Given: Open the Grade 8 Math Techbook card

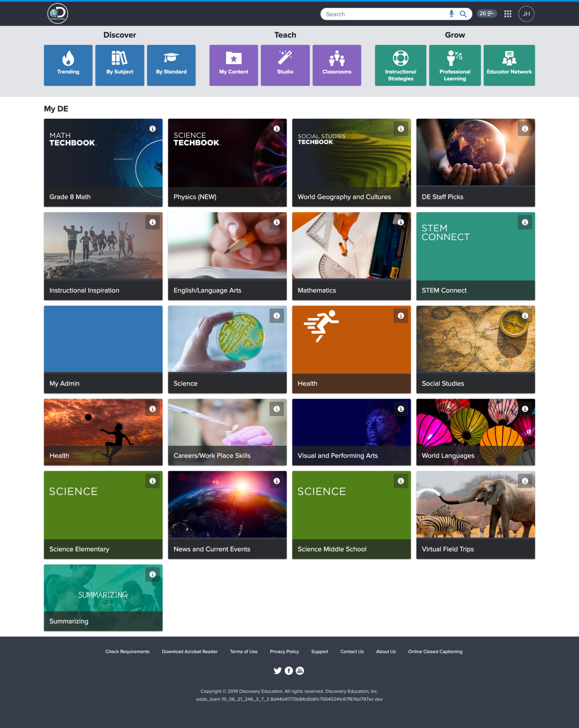Looking at the screenshot, I should click(103, 163).
